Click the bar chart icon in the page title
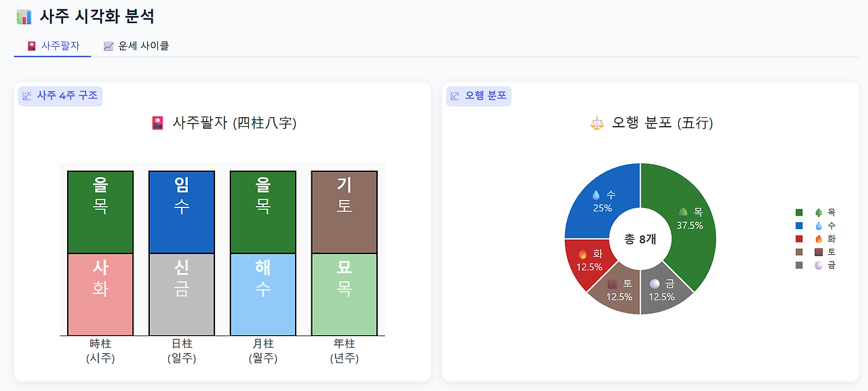Screen dimensions: 868x391 [24, 16]
